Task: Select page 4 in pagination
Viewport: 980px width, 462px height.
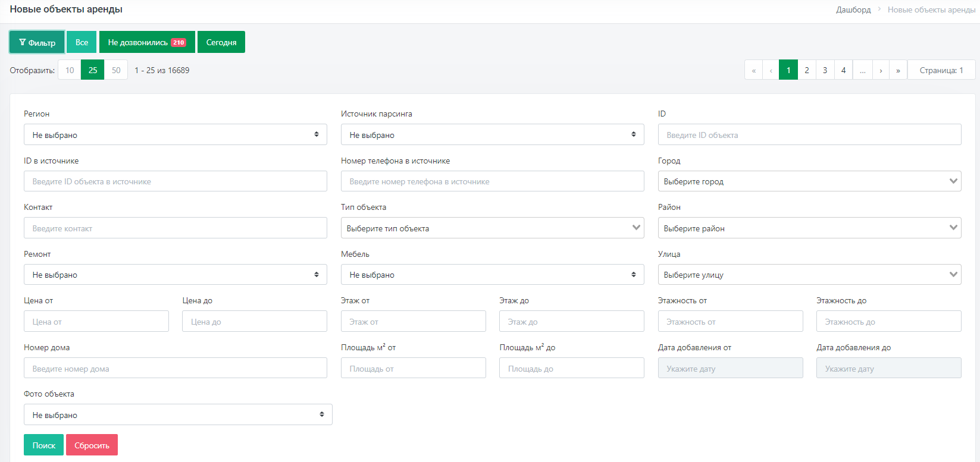Action: [844, 70]
